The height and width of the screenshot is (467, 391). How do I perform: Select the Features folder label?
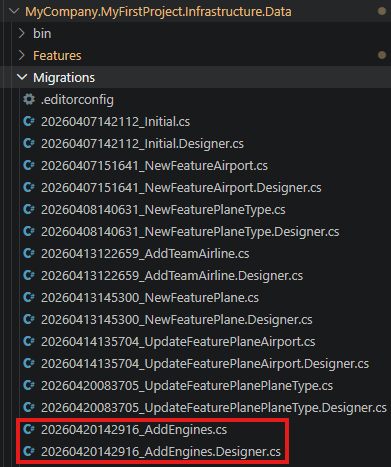[x=57, y=56]
